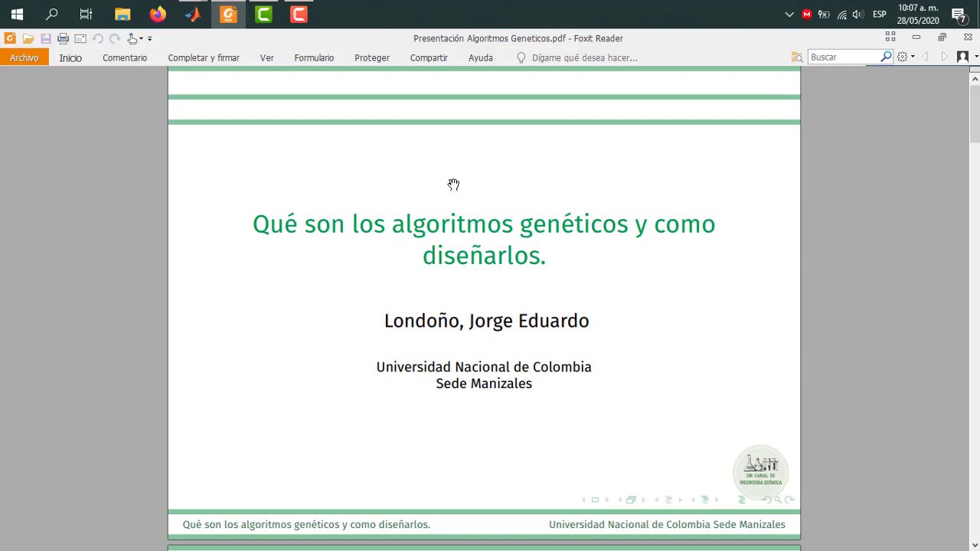Open Windows taskbar search
The image size is (980, 551).
point(52,14)
